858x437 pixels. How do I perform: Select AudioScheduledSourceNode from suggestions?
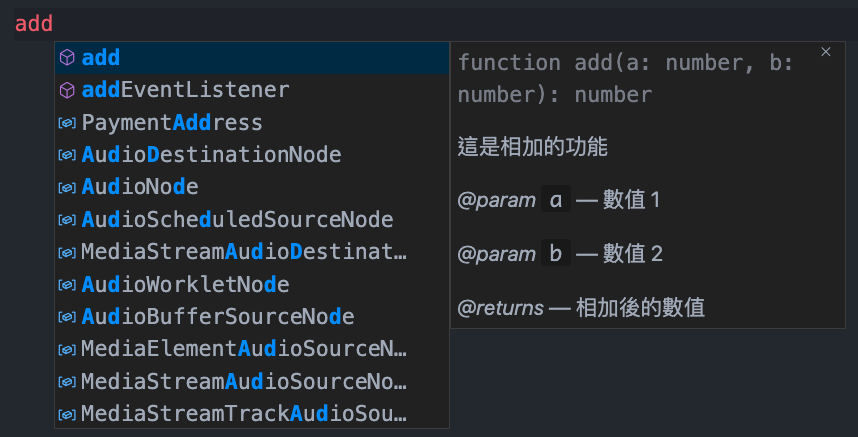pyautogui.click(x=237, y=220)
